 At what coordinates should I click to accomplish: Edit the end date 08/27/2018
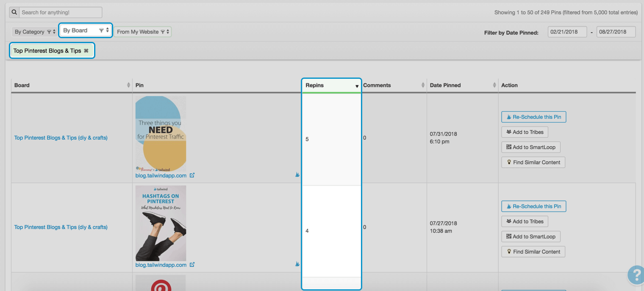[616, 32]
